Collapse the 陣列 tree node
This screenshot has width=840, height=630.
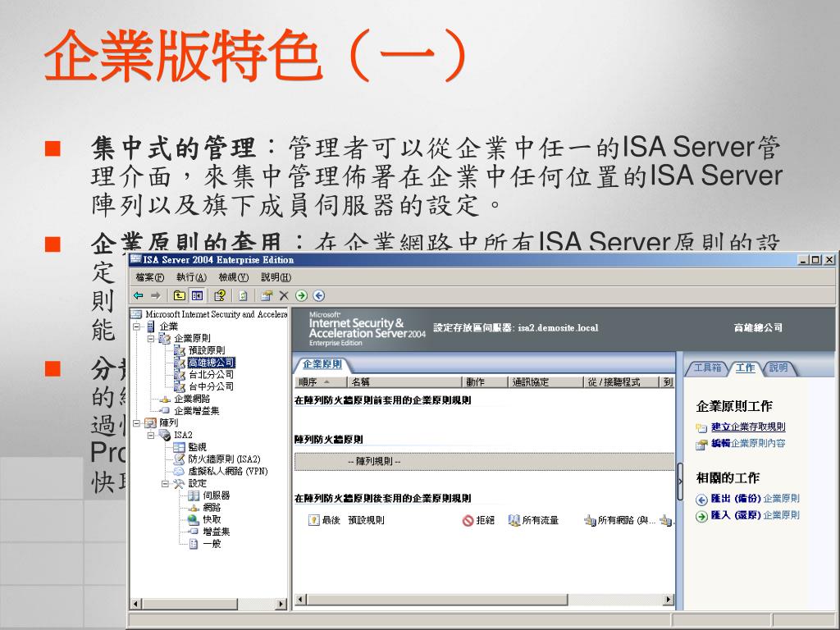pos(137,423)
